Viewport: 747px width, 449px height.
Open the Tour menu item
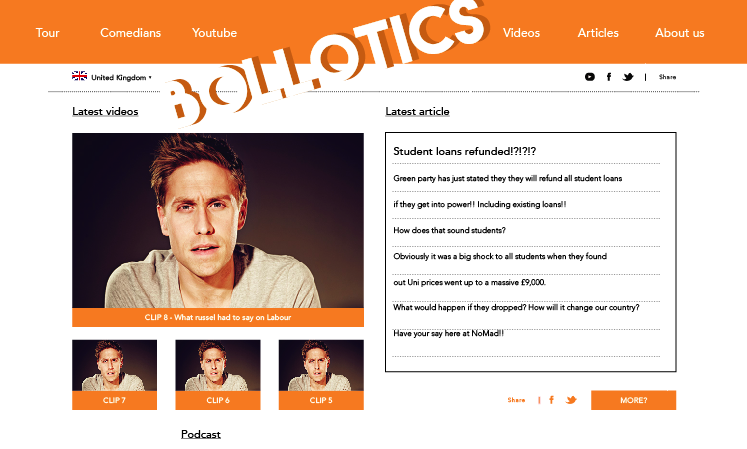coord(47,33)
